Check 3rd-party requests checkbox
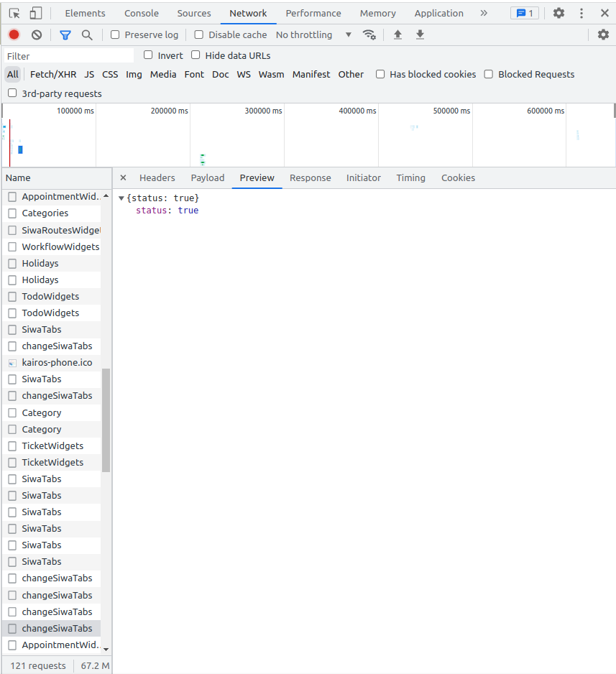Image resolution: width=616 pixels, height=674 pixels. click(12, 93)
